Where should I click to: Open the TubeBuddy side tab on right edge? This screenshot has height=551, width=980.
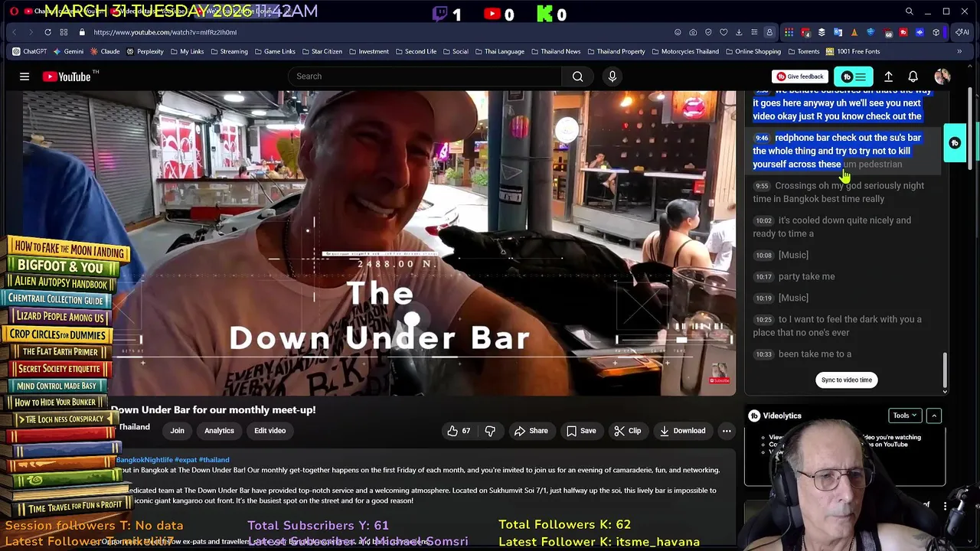(955, 143)
